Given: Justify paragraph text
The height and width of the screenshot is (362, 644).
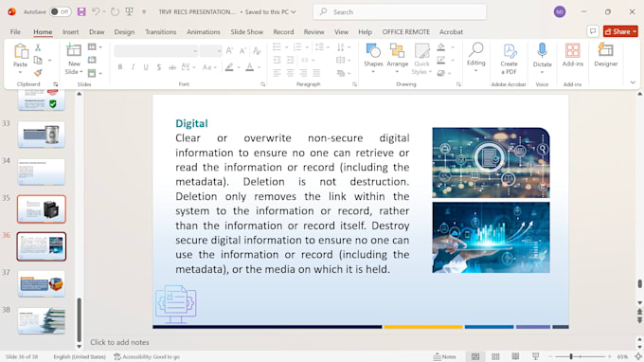Looking at the screenshot, I should pyautogui.click(x=316, y=73).
